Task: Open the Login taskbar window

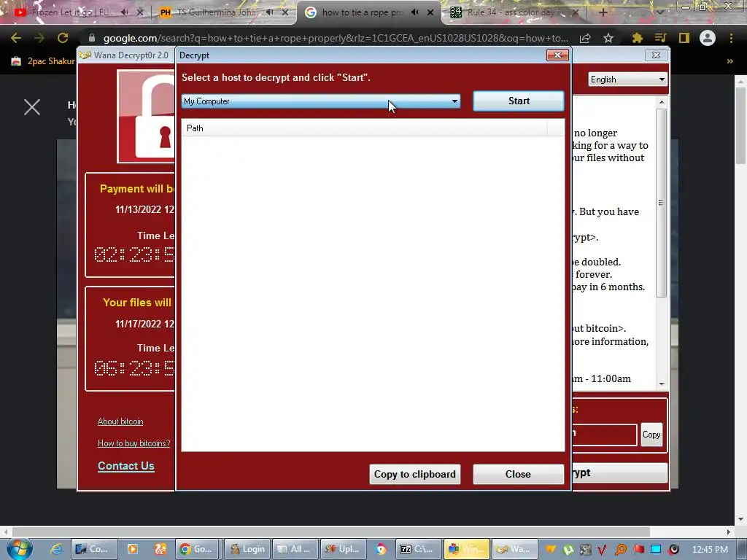Action: [x=247, y=549]
